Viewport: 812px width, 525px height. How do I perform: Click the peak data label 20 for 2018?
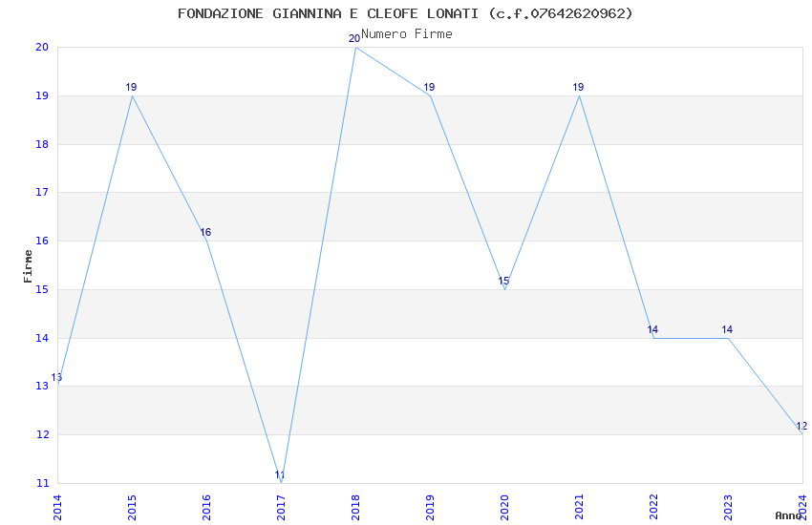354,39
